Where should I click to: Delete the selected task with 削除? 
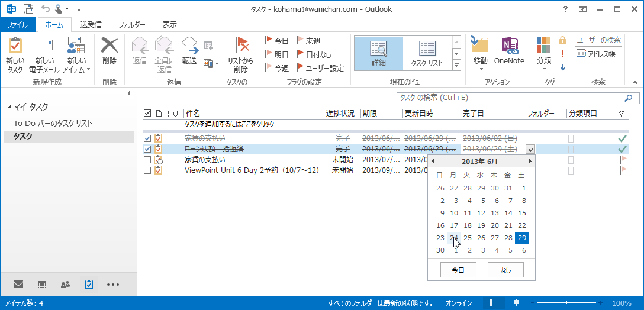coord(110,51)
